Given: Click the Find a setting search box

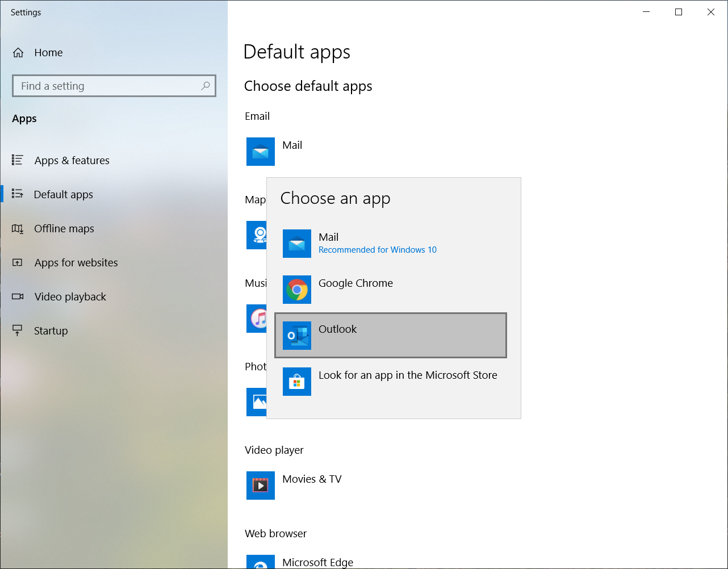Looking at the screenshot, I should click(x=114, y=86).
